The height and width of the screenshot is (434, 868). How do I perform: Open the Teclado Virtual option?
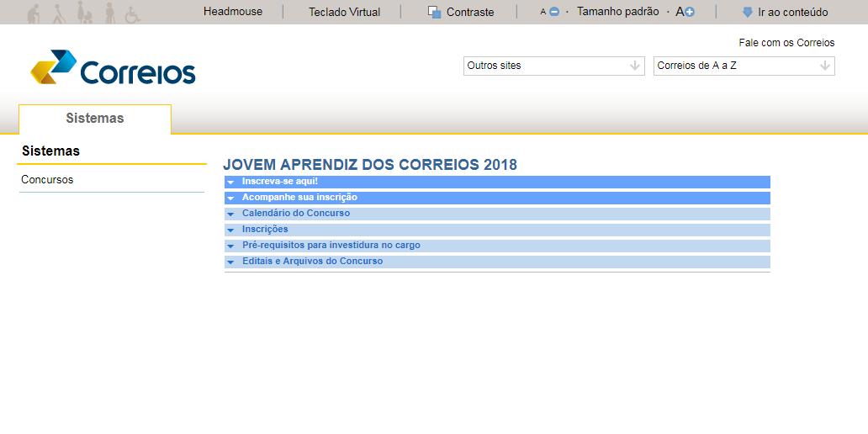coord(344,12)
